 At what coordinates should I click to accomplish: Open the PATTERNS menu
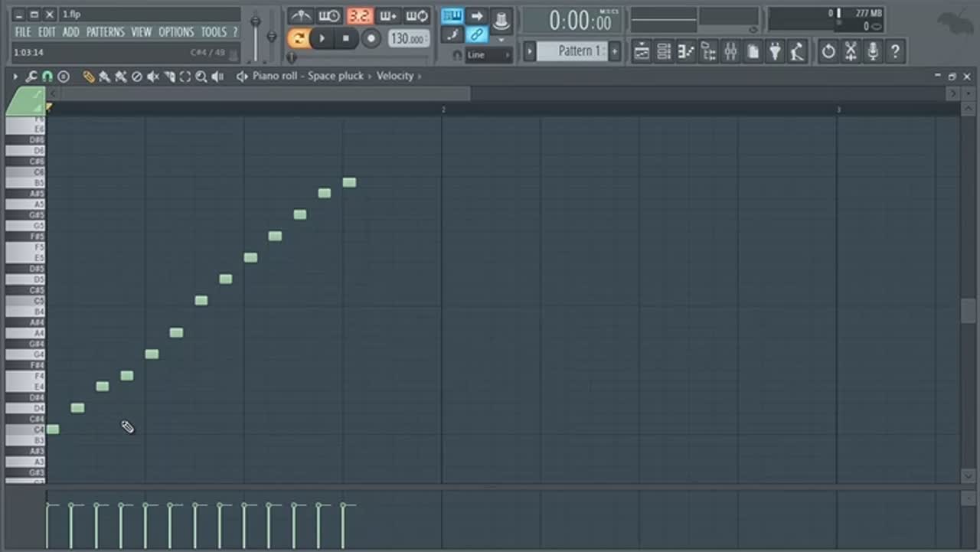[105, 32]
